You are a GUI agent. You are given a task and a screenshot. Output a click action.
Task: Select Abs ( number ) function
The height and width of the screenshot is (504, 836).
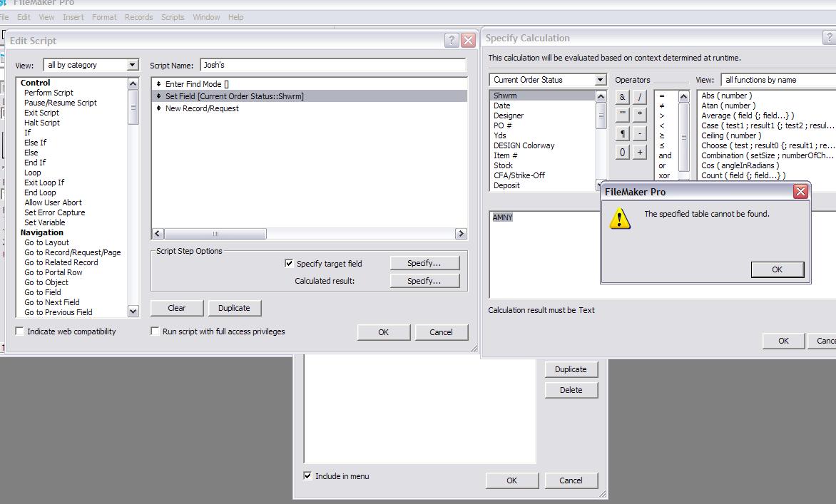(x=727, y=96)
